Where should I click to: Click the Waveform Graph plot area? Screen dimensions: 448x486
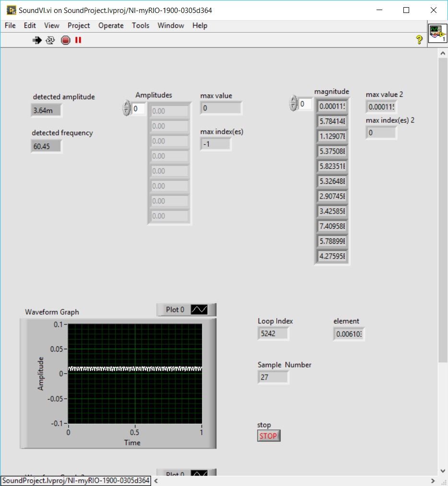pos(135,374)
